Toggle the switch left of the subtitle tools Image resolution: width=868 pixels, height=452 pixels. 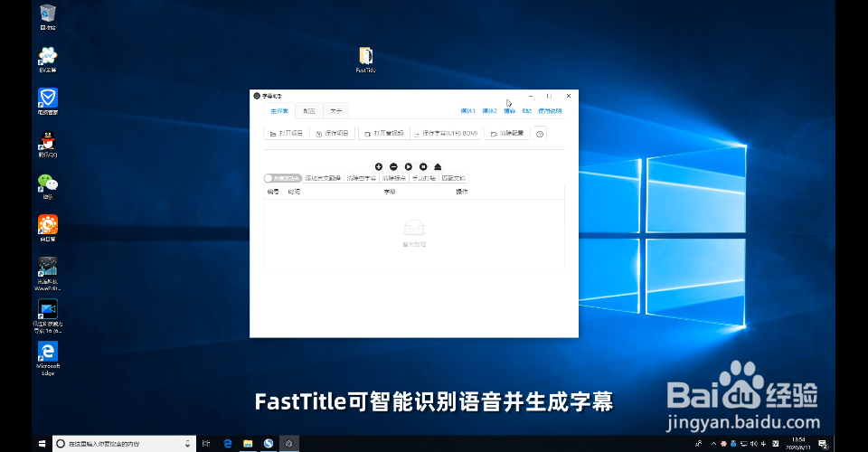(282, 178)
